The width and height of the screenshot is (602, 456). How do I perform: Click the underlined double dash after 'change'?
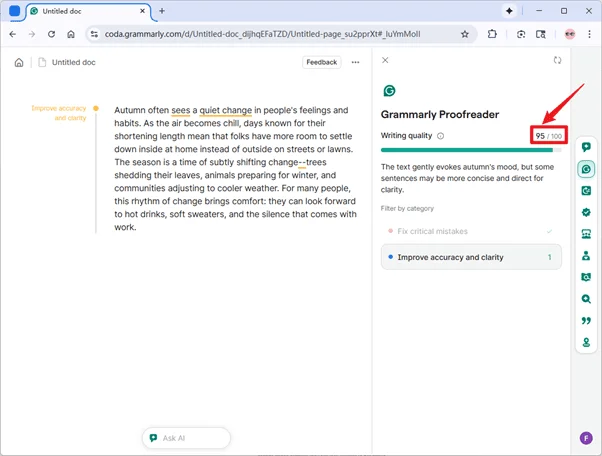point(302,162)
